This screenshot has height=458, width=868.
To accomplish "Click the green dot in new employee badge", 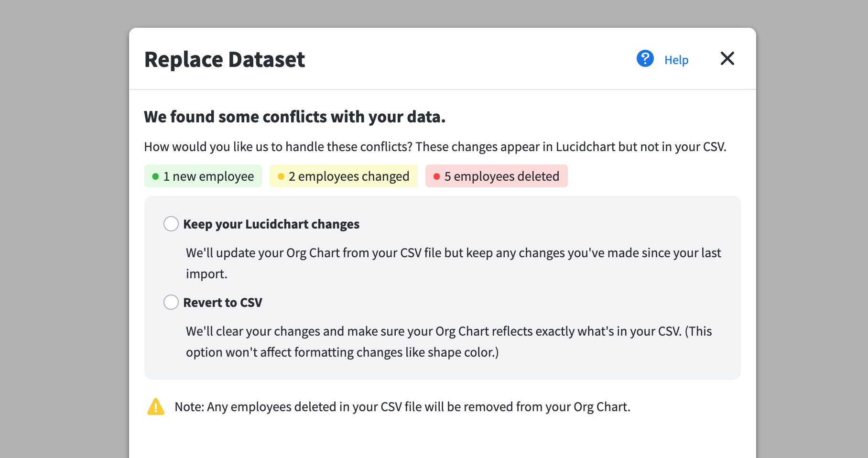I will [155, 176].
